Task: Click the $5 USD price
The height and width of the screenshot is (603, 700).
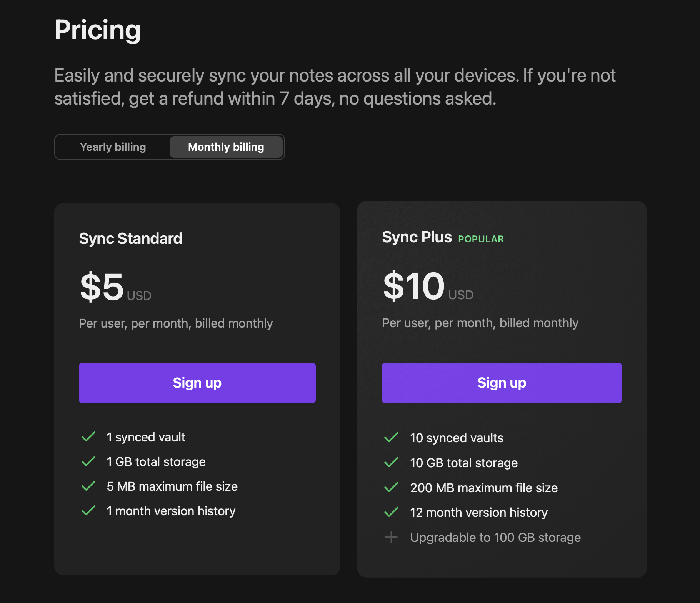Action: tap(115, 287)
